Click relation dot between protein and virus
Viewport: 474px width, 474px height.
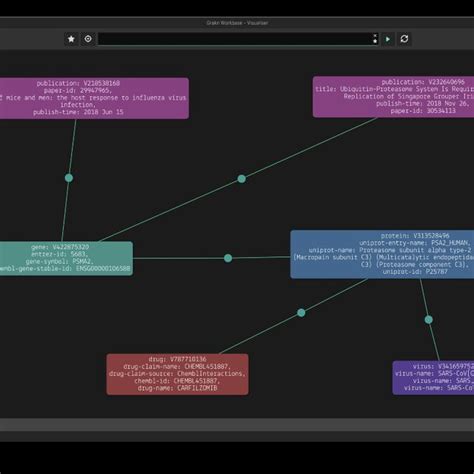tap(429, 320)
